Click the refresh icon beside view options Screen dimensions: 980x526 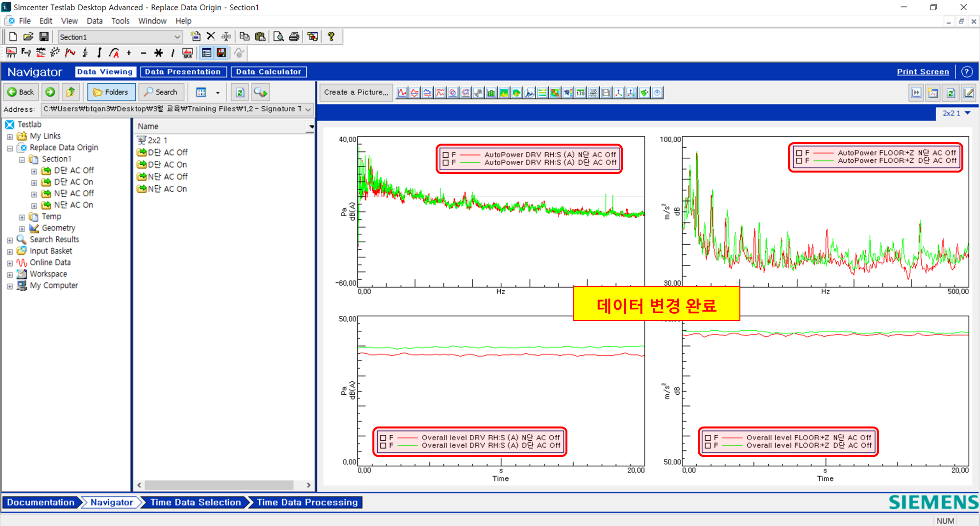[240, 92]
